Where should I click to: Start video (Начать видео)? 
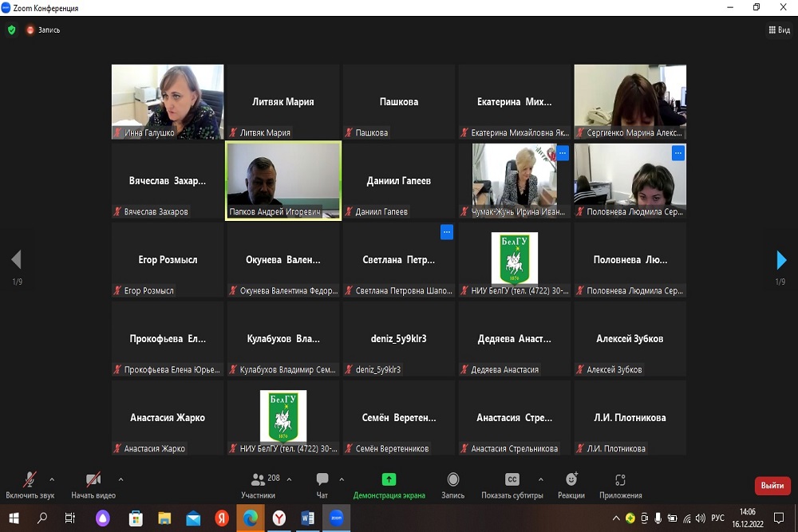pyautogui.click(x=93, y=484)
